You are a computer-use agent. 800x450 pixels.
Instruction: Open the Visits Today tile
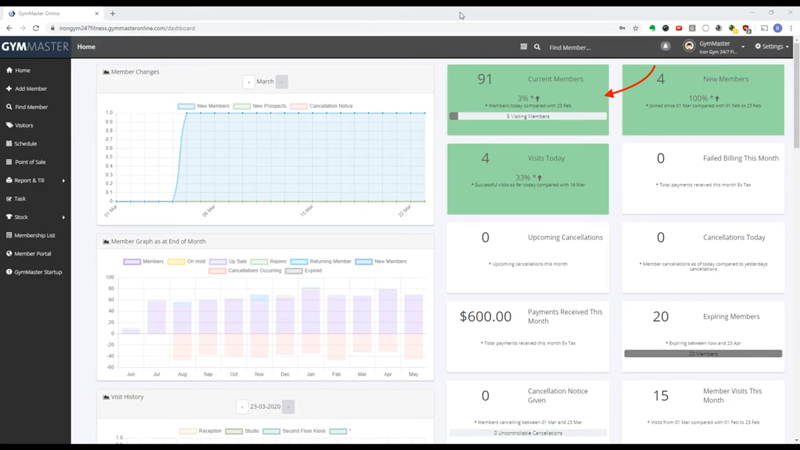pos(528,179)
